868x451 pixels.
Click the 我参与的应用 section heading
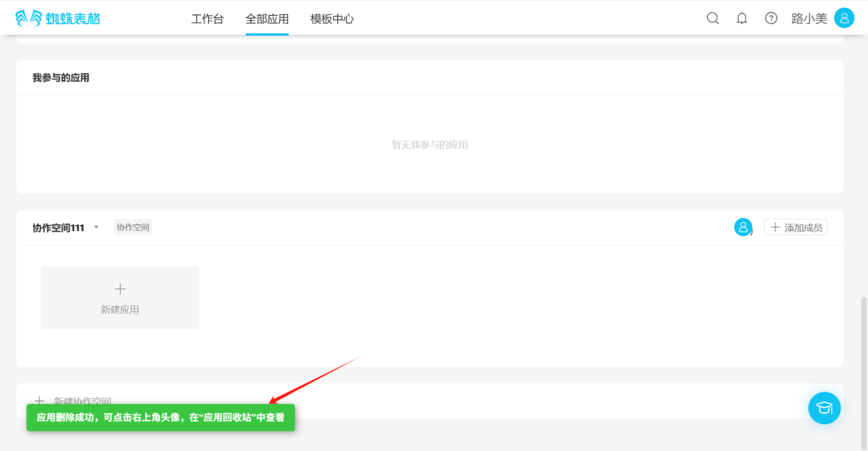[61, 78]
